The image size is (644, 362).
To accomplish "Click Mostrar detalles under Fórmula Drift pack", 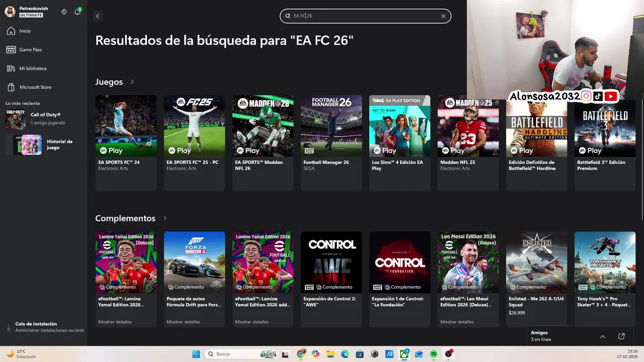I will pos(183,322).
